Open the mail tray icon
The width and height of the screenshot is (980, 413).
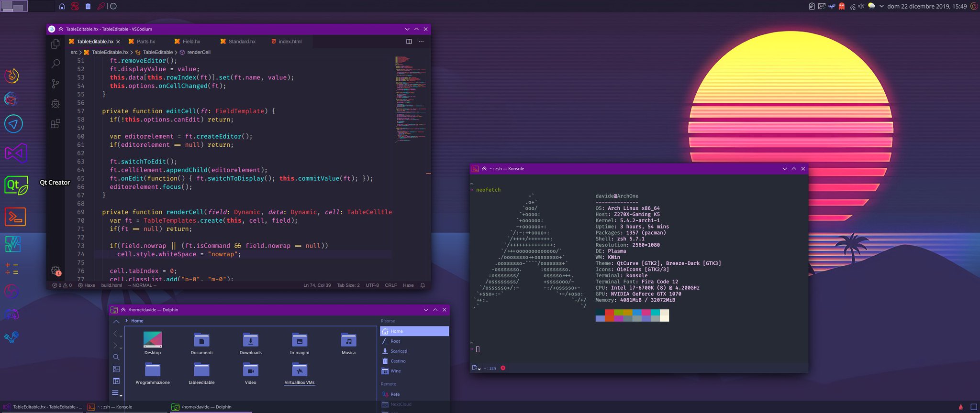pyautogui.click(x=822, y=6)
